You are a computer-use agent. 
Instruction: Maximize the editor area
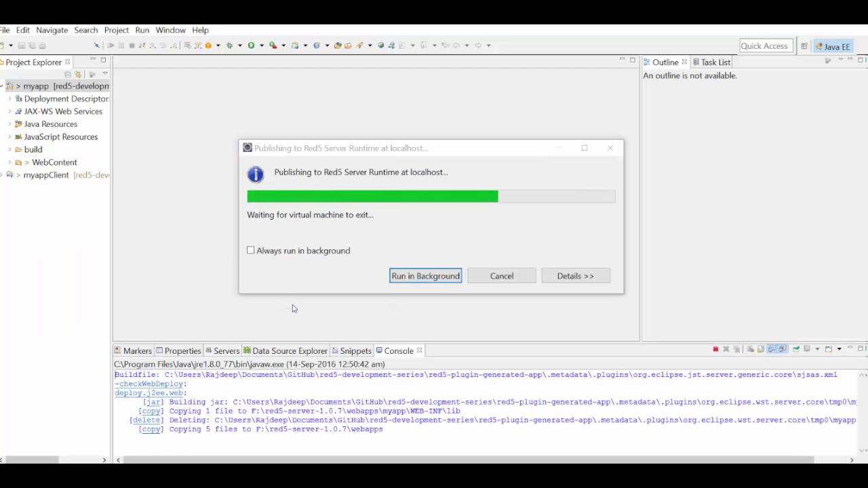(633, 60)
